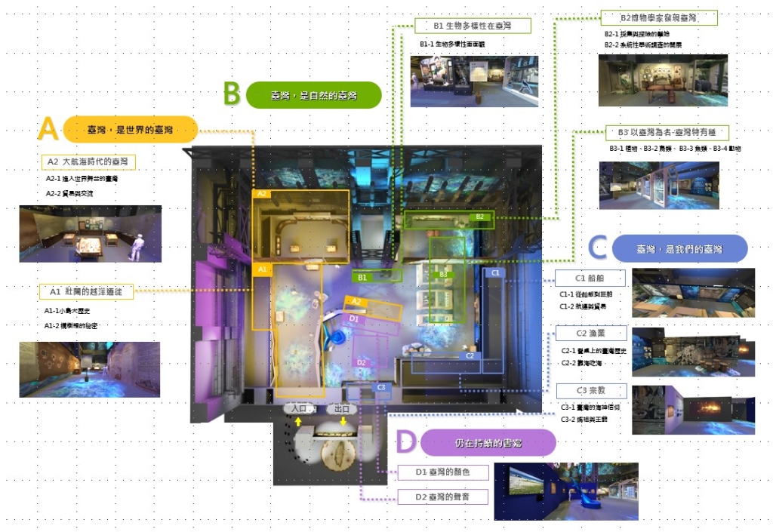This screenshot has height=532, width=773.
Task: Click the large yellow letter A
Action: coord(48,130)
